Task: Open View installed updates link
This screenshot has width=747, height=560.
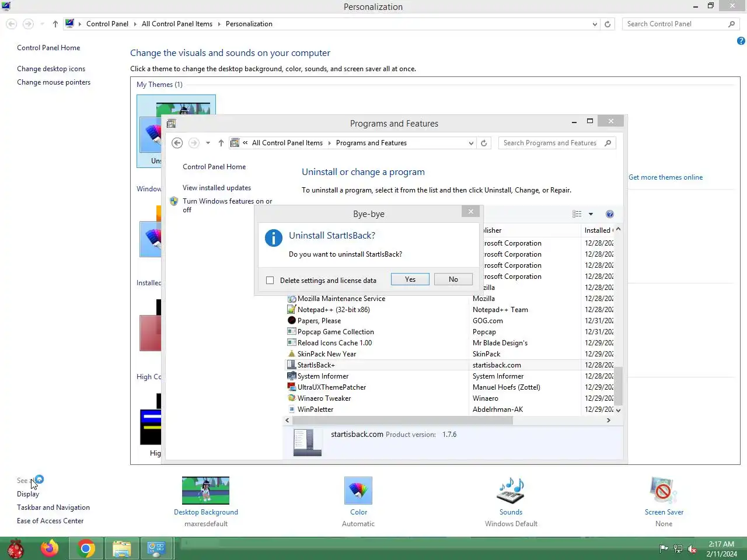Action: click(x=217, y=188)
